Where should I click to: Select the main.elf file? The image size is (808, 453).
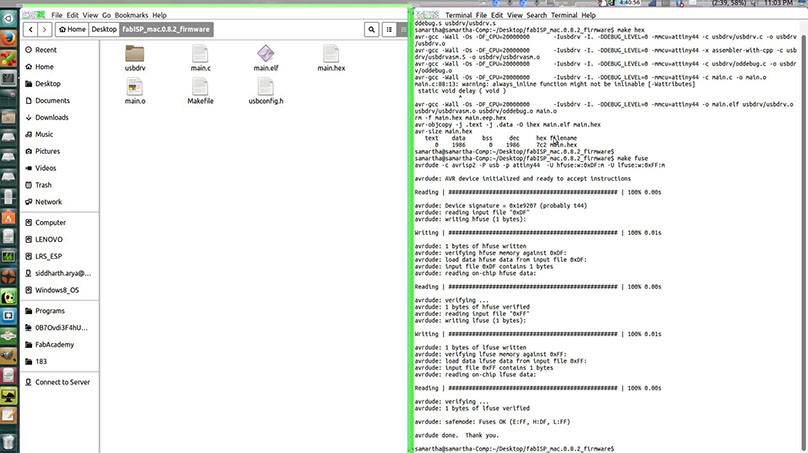(x=266, y=58)
